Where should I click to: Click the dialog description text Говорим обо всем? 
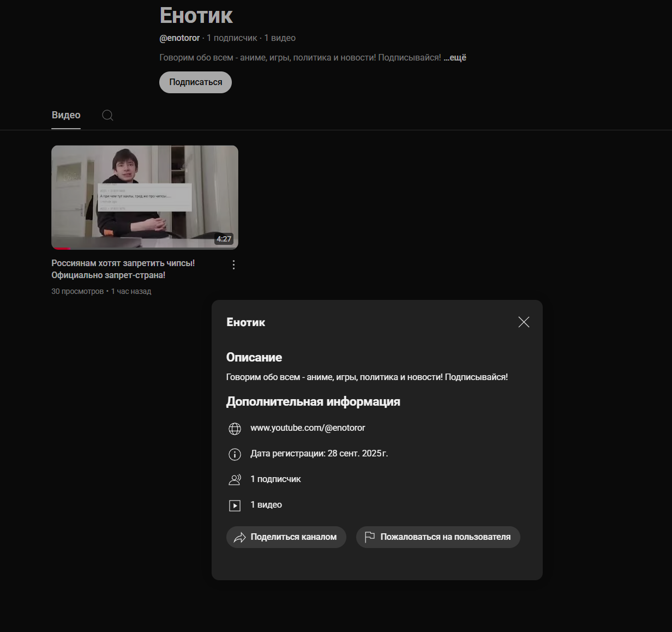pos(367,377)
